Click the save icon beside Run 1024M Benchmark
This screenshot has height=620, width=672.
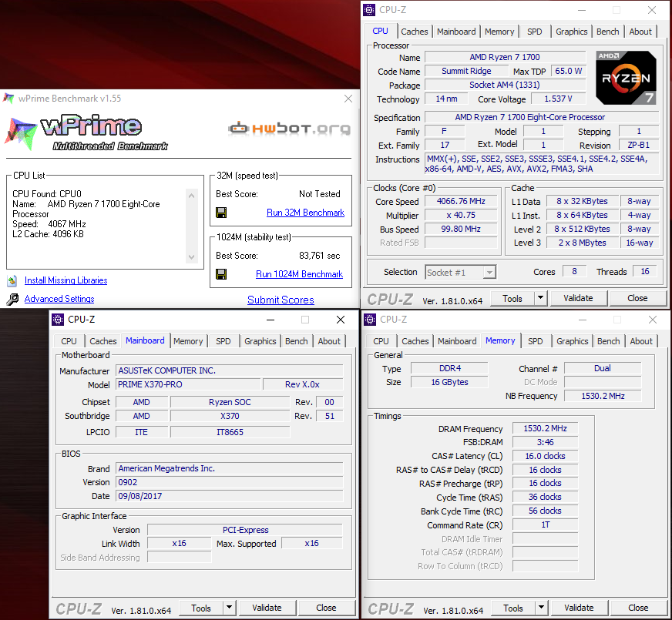point(221,274)
